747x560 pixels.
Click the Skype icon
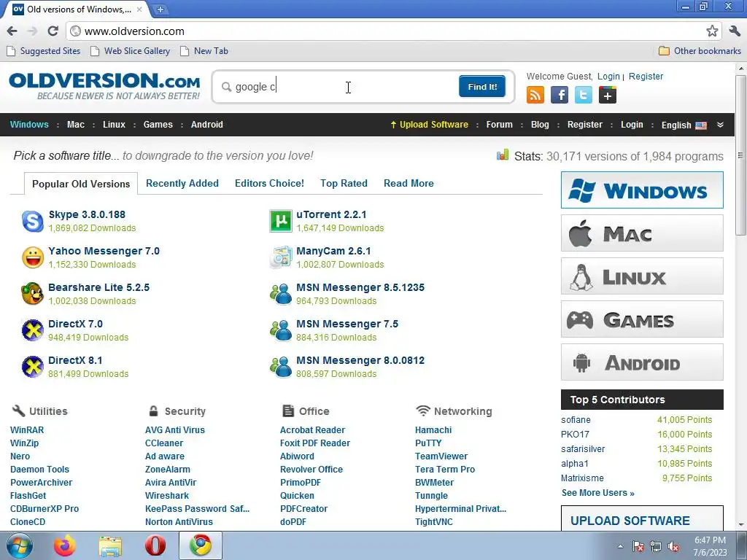33,222
